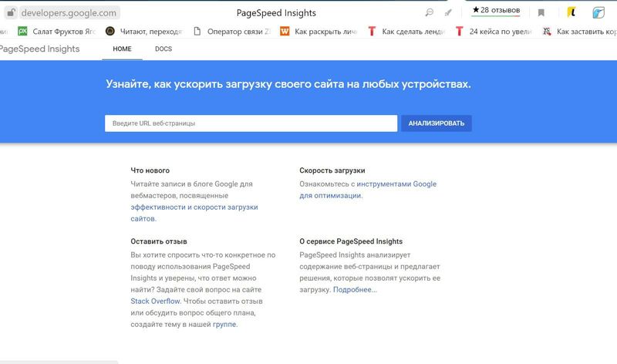617x364 pixels.
Task: Click the blank page favicon of Оператор связи
Action: pyautogui.click(x=197, y=31)
